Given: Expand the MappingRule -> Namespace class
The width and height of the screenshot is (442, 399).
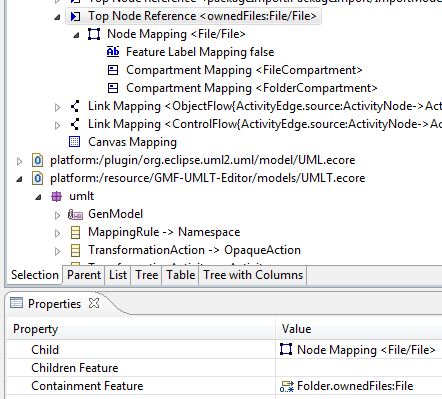Looking at the screenshot, I should [57, 233].
